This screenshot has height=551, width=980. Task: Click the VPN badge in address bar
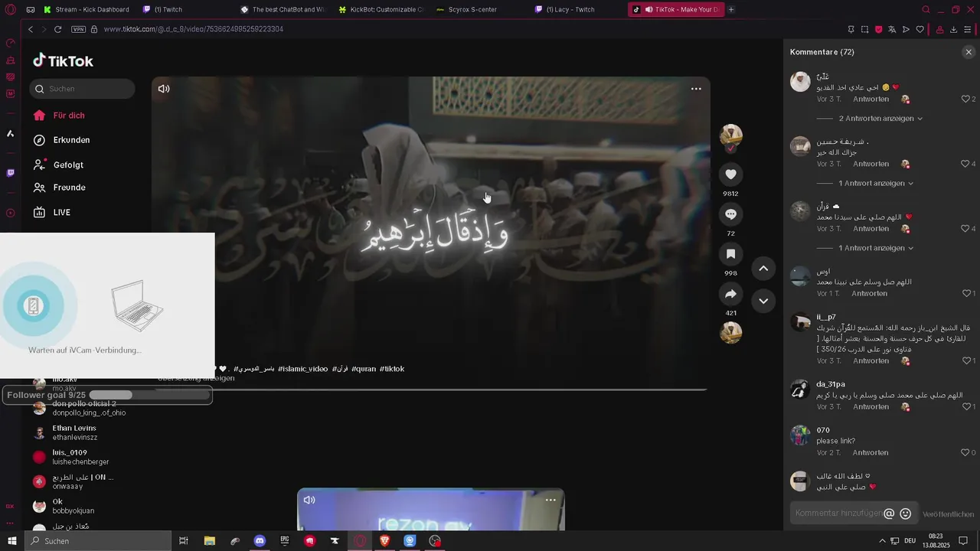(78, 29)
